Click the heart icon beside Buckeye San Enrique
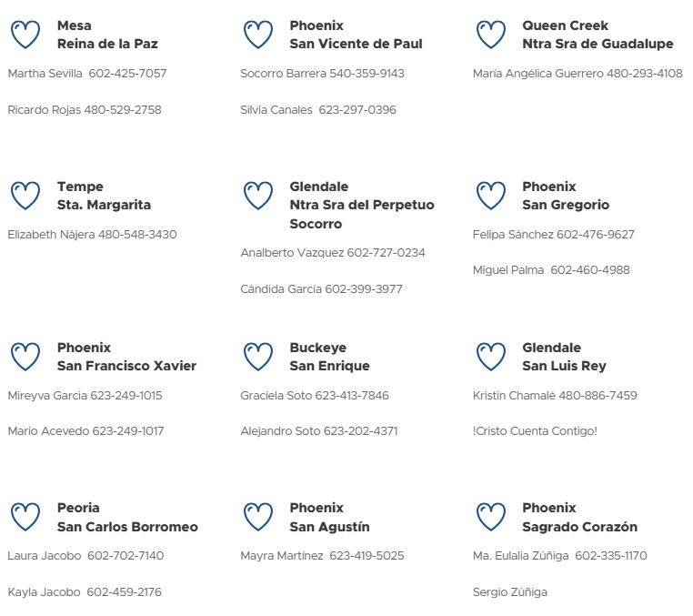This screenshot has height=616, width=693. click(x=258, y=357)
